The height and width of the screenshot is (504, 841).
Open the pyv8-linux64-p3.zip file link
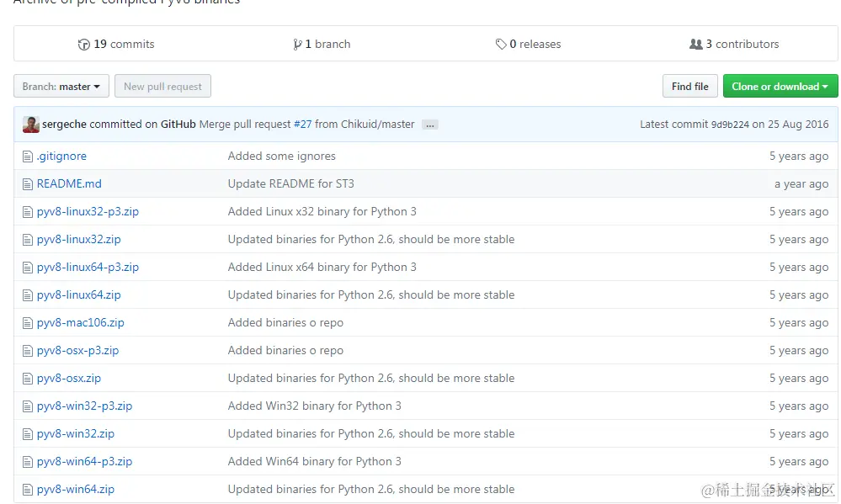pos(88,268)
